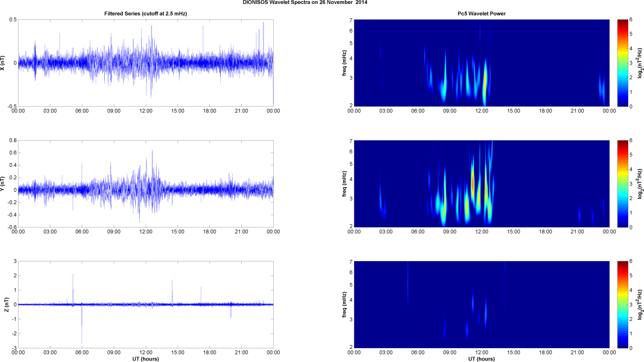Viewport: 644px width, 362px height.
Task: Click the colorbar beside the top spectrogram
Action: (x=622, y=63)
